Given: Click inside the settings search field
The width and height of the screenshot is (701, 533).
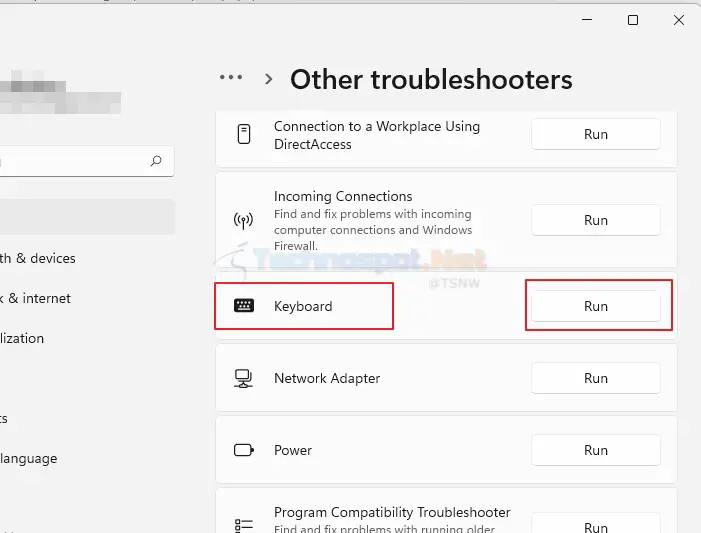Looking at the screenshot, I should (86, 161).
